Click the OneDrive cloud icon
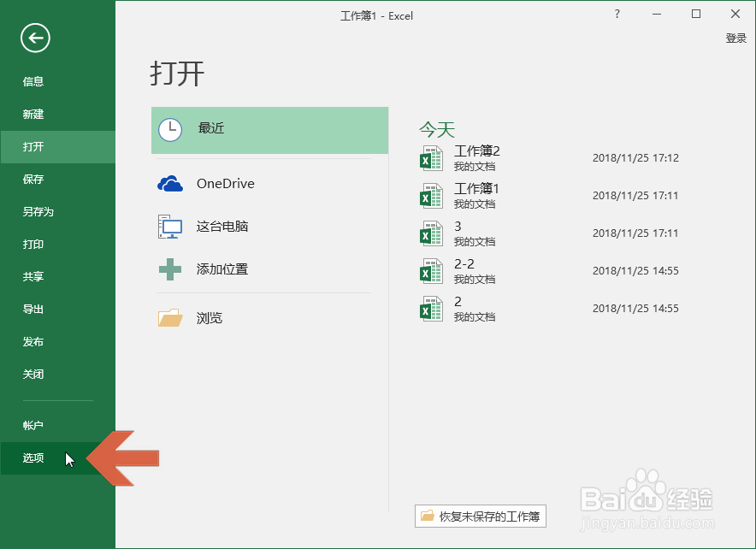Viewport: 756px width, 549px height. point(170,184)
